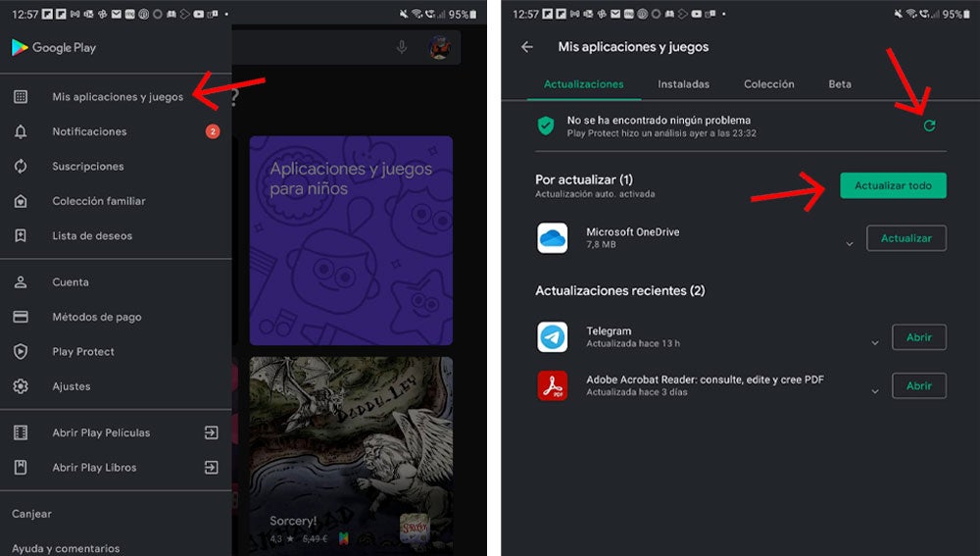Click the green Play Protect shield icon
This screenshot has height=556, width=980.
pos(546,126)
